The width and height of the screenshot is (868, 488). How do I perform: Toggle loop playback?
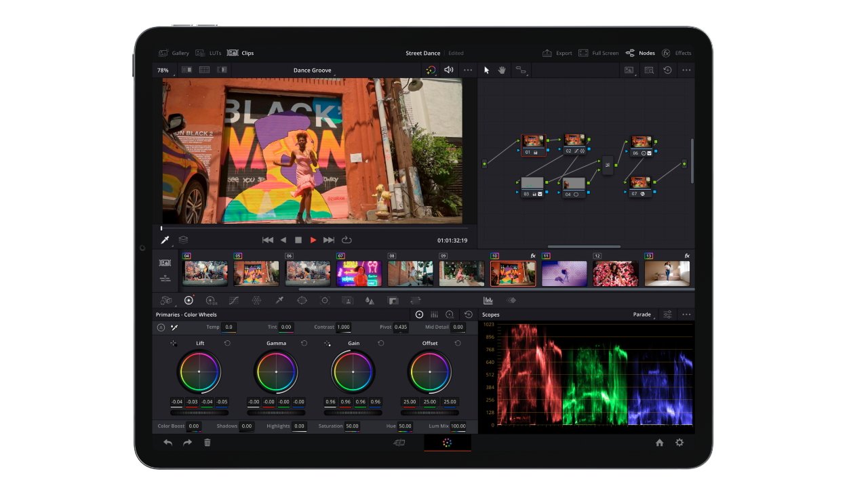tap(347, 240)
